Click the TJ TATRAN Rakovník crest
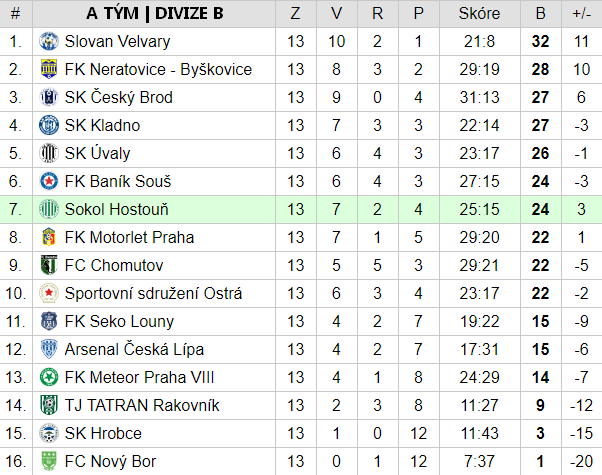602x475 pixels. click(49, 405)
